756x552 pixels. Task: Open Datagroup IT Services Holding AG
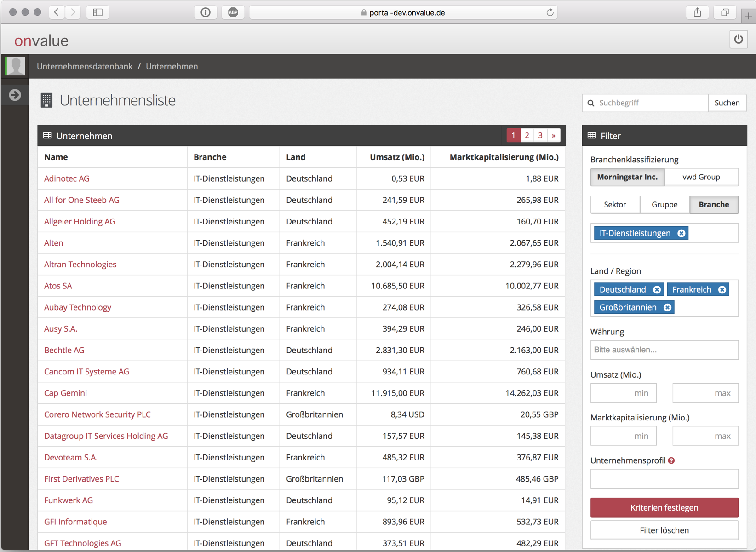coord(106,436)
